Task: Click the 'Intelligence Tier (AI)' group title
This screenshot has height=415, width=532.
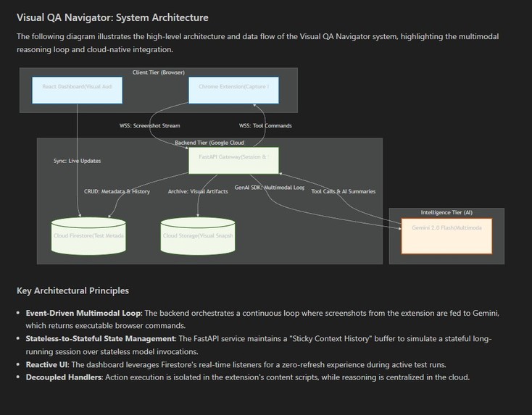Action: click(446, 213)
